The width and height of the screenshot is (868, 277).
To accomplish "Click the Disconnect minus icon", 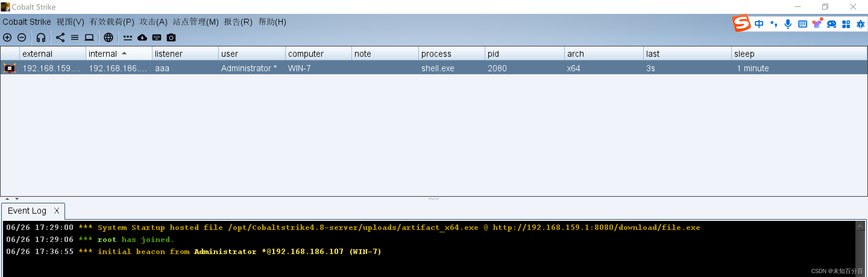I will coord(22,37).
